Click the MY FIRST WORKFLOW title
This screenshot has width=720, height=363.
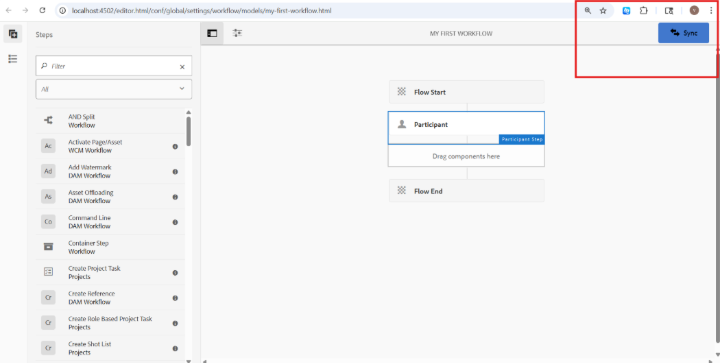tap(461, 34)
